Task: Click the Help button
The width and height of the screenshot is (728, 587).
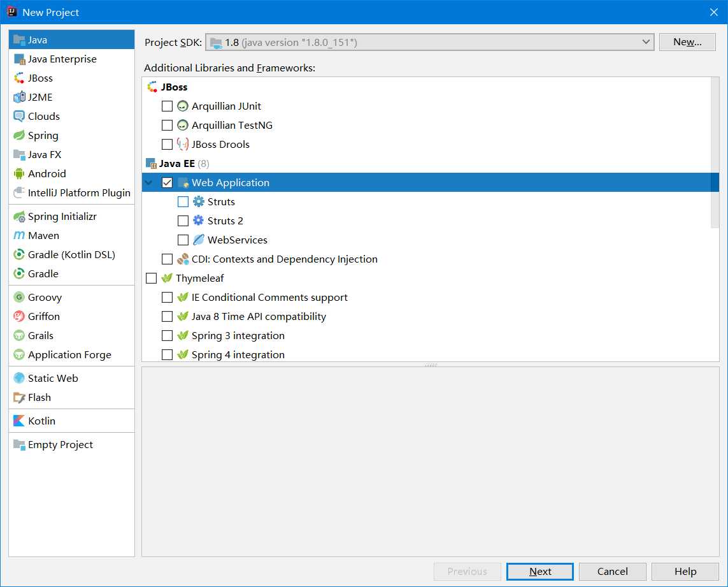Action: [685, 572]
